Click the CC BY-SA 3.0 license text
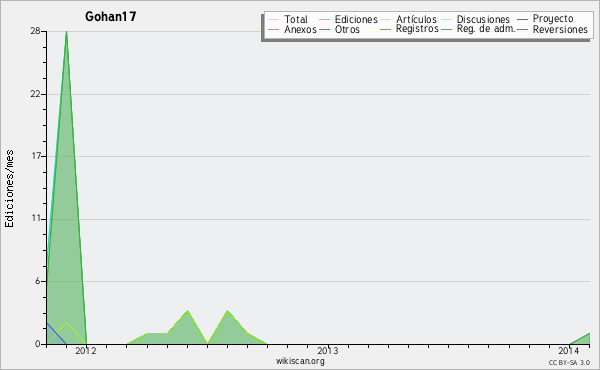Viewport: 600px width, 370px height. [569, 363]
